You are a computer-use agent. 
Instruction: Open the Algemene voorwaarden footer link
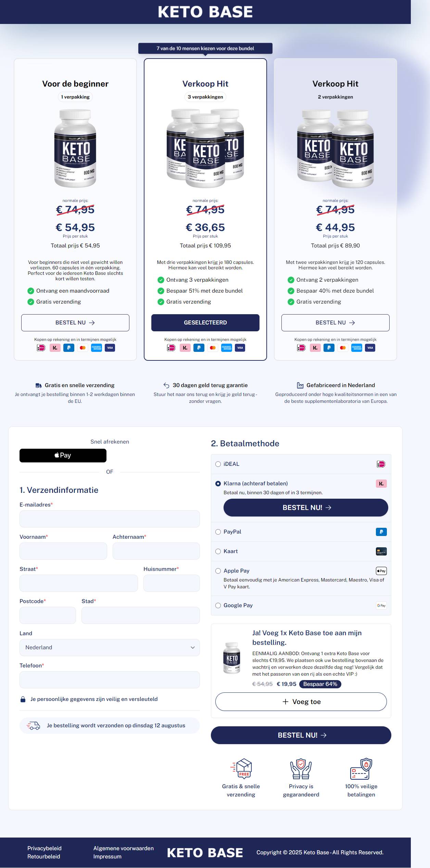point(124,848)
